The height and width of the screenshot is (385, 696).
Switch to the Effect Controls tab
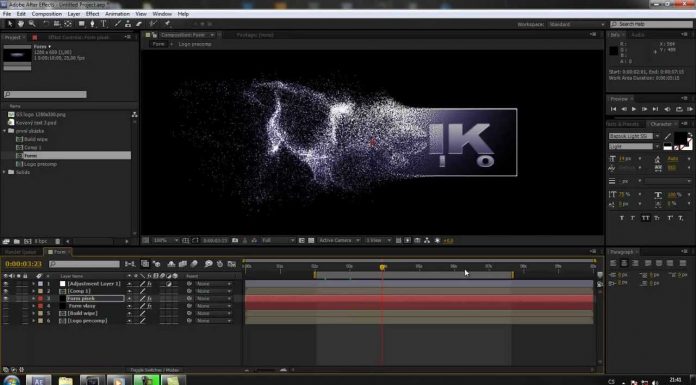(x=78, y=37)
